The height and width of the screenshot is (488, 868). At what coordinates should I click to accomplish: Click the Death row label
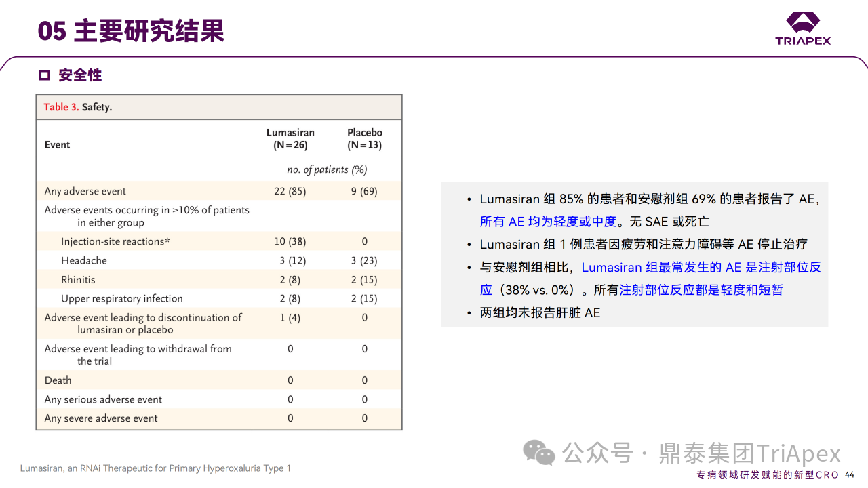point(58,380)
